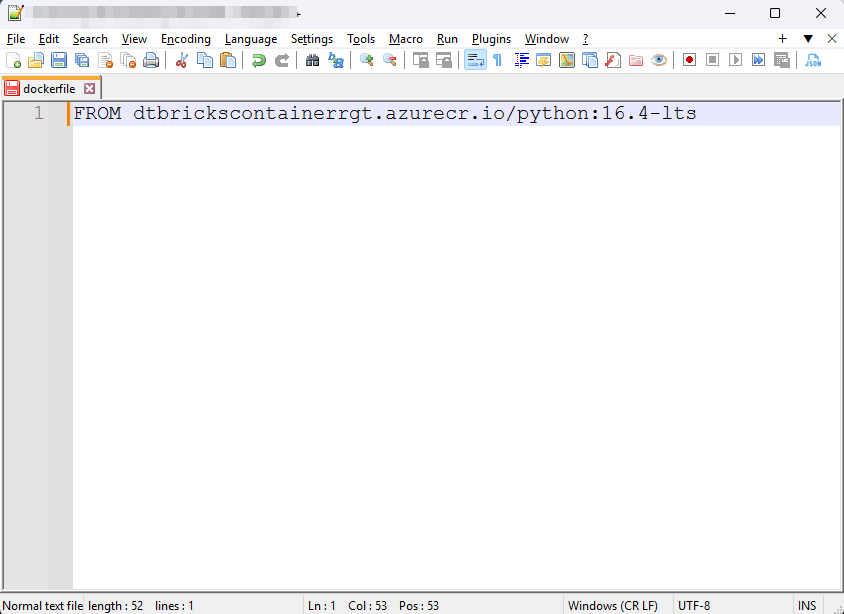Click the Undo arrow icon

(259, 60)
